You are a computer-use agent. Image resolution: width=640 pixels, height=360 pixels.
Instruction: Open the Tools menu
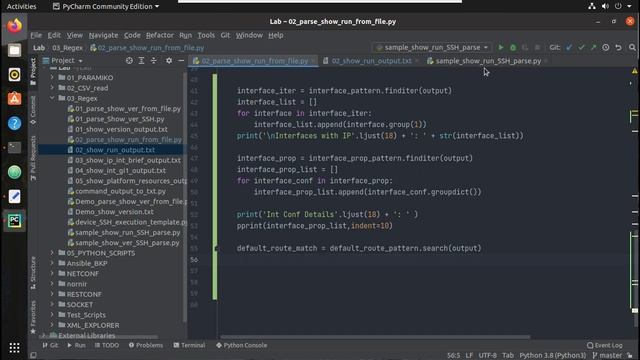click(x=206, y=35)
